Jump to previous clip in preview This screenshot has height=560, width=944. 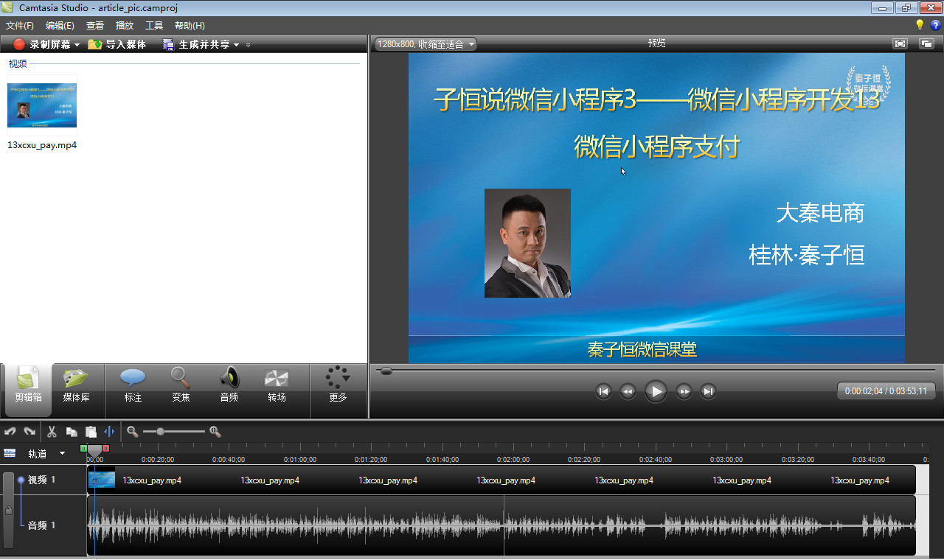(x=603, y=391)
